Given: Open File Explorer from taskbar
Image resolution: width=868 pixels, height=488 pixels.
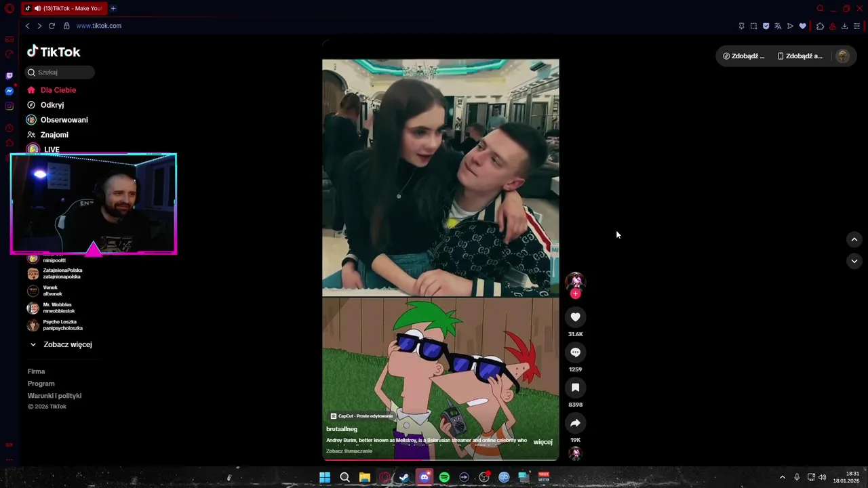Looking at the screenshot, I should (x=364, y=477).
